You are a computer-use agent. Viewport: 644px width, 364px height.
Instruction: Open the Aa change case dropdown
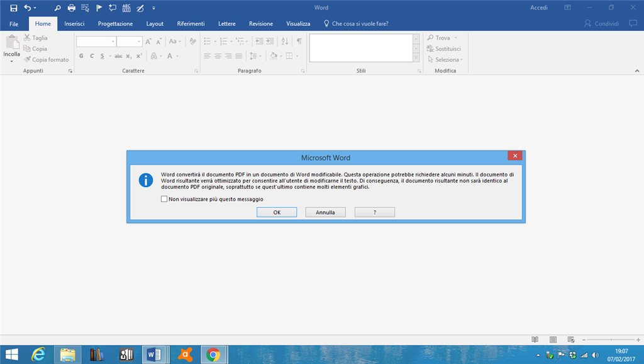tap(175, 42)
